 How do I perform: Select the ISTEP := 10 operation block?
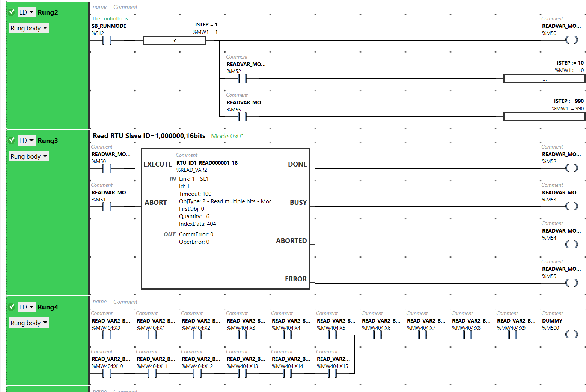(544, 78)
